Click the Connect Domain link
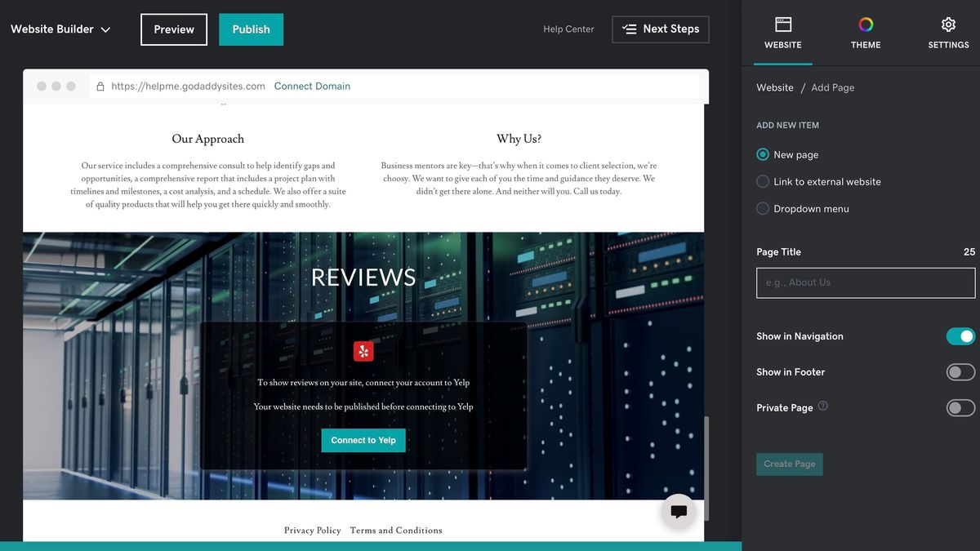 click(312, 86)
